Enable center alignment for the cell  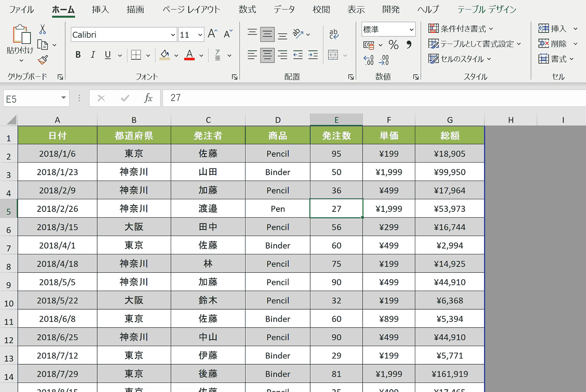(267, 55)
